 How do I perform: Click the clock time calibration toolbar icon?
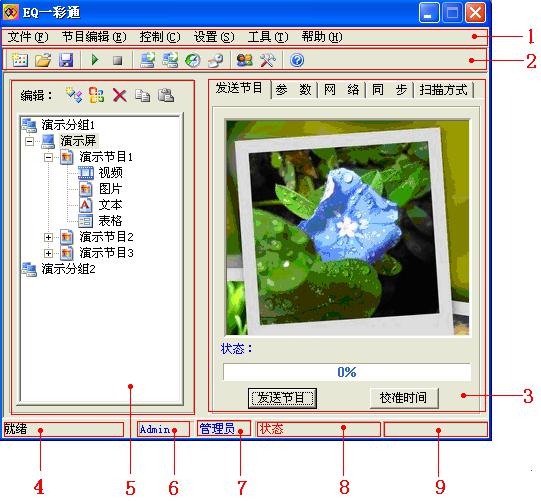(x=193, y=60)
